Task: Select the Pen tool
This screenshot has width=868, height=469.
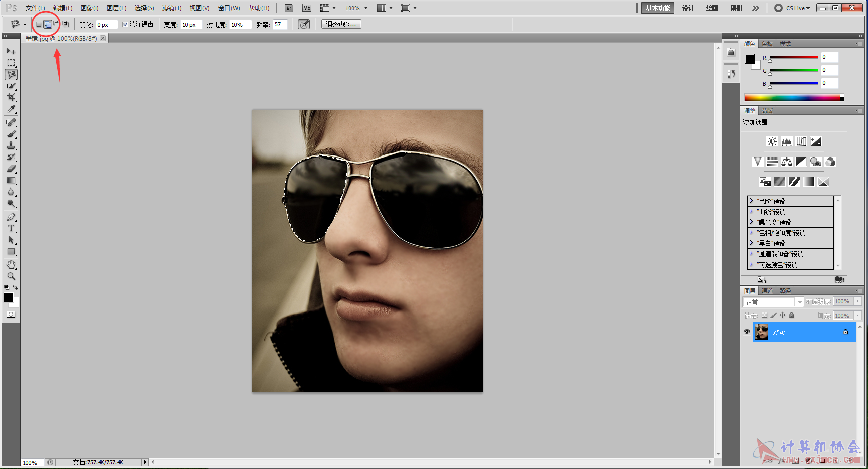Action: [11, 217]
